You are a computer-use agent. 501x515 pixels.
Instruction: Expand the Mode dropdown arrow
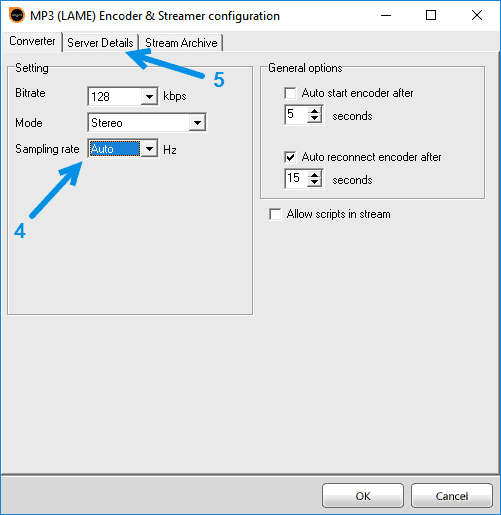(x=197, y=123)
